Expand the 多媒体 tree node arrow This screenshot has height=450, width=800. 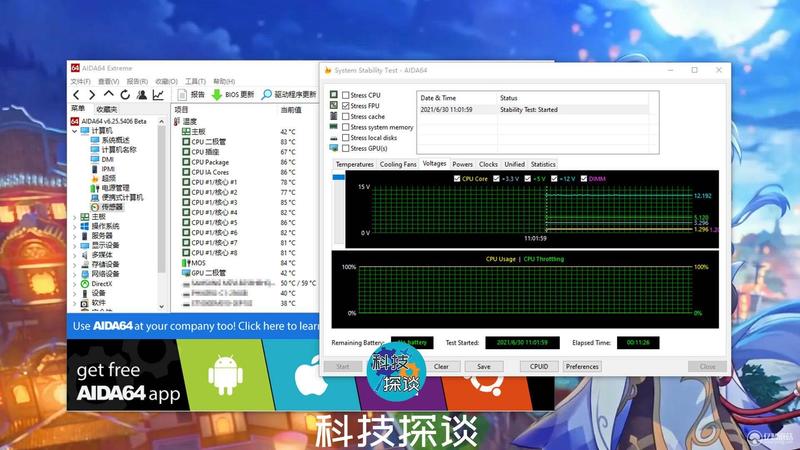75,255
